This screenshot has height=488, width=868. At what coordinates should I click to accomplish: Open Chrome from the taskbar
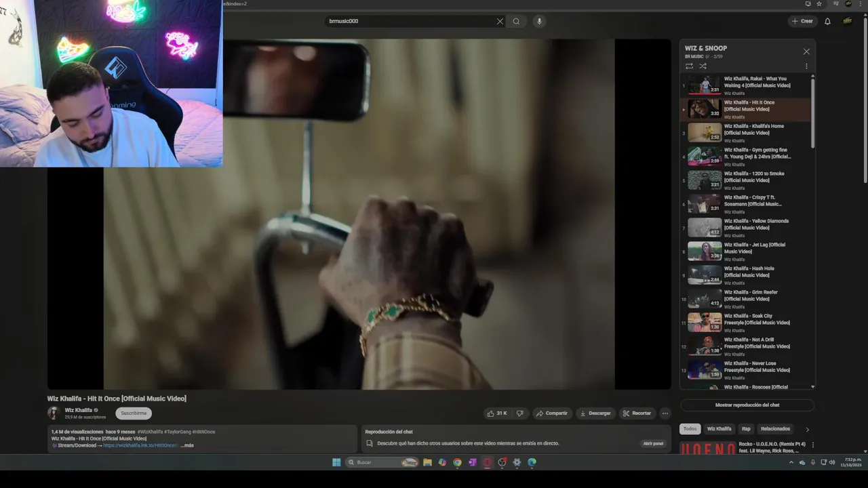(457, 462)
